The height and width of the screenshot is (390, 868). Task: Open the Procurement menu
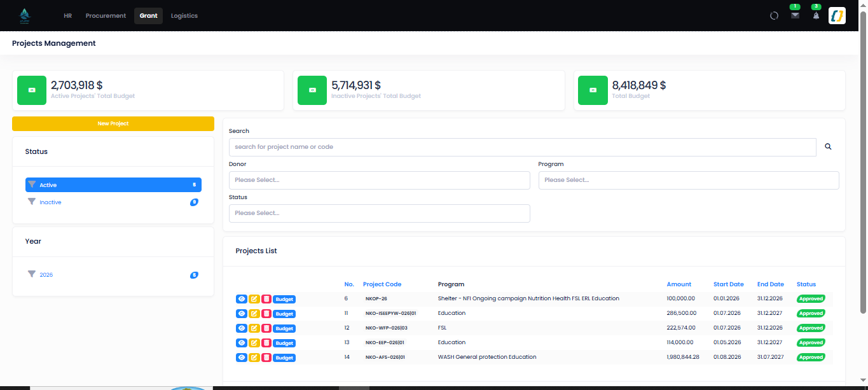point(106,16)
